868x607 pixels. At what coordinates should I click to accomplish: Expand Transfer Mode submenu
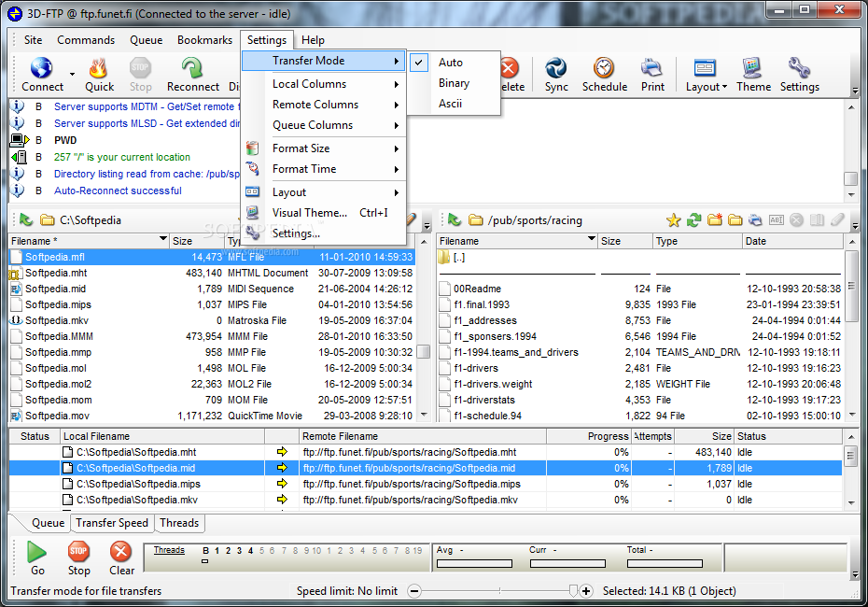point(324,61)
